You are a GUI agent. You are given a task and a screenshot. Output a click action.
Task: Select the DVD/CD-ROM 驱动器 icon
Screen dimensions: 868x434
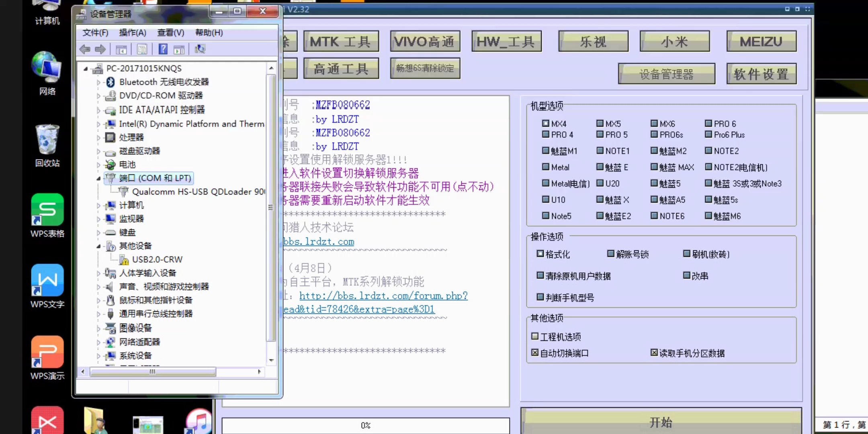[111, 96]
